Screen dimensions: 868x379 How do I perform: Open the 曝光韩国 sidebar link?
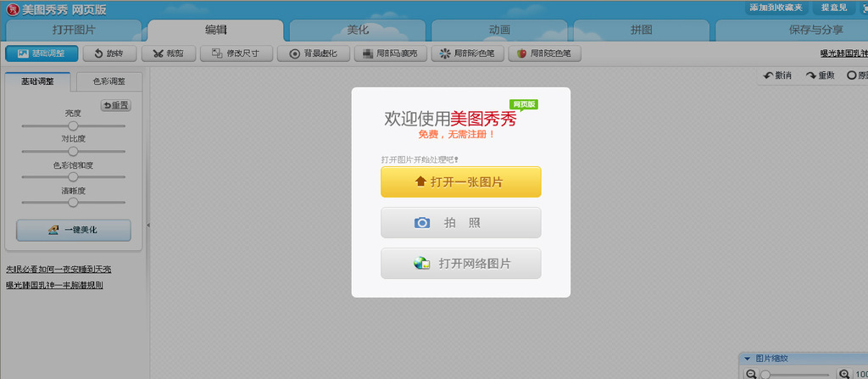54,286
